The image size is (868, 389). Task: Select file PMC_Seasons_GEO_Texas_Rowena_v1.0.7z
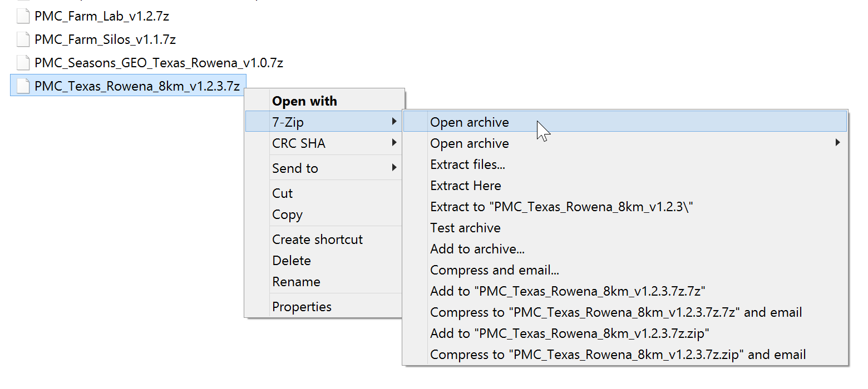pyautogui.click(x=159, y=63)
